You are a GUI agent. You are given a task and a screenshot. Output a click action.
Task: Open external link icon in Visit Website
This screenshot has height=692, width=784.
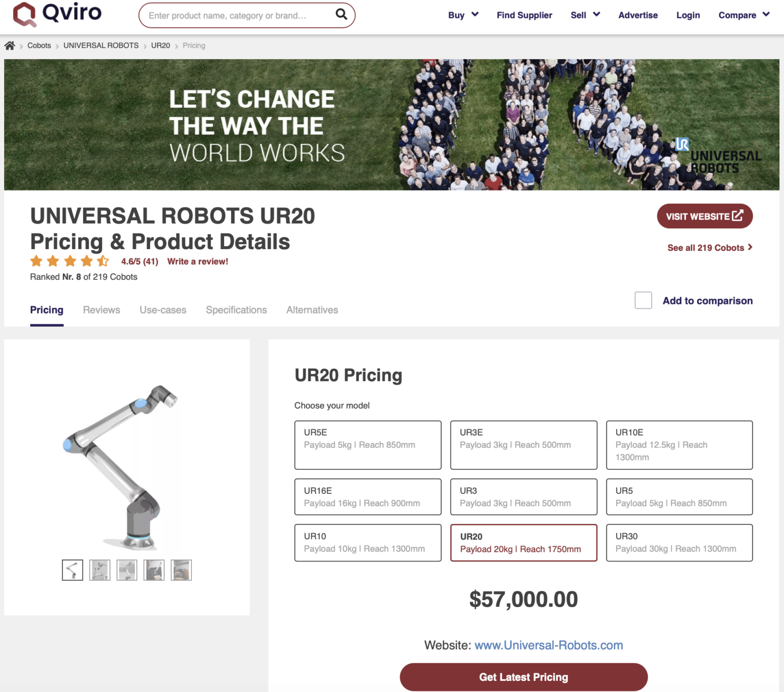pos(738,216)
